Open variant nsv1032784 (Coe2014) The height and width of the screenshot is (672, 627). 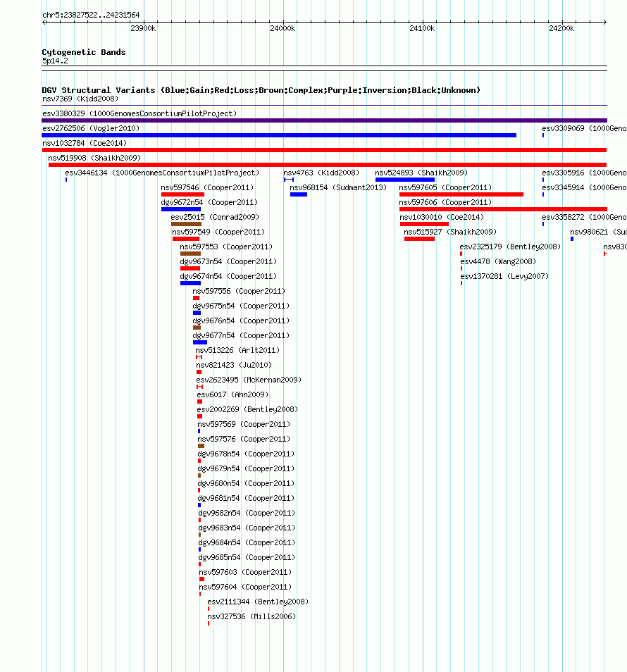(x=85, y=143)
